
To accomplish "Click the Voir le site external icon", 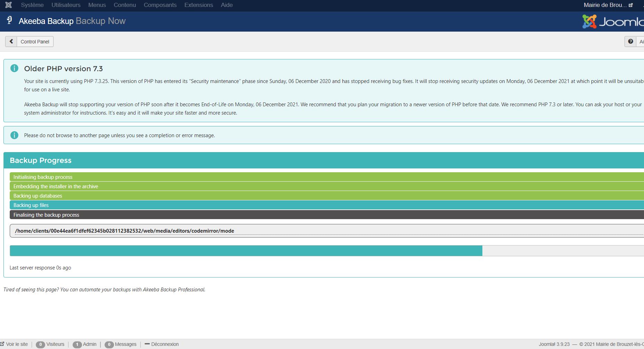I will pos(2,344).
